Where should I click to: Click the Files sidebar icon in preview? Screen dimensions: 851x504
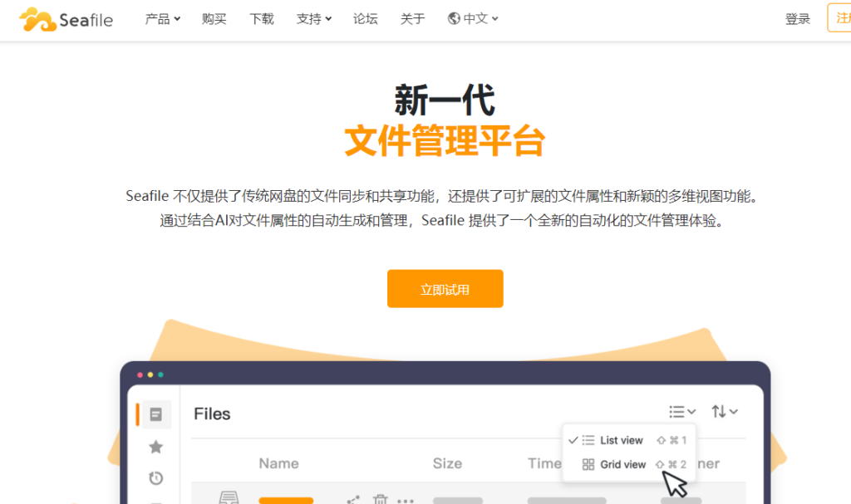[155, 414]
